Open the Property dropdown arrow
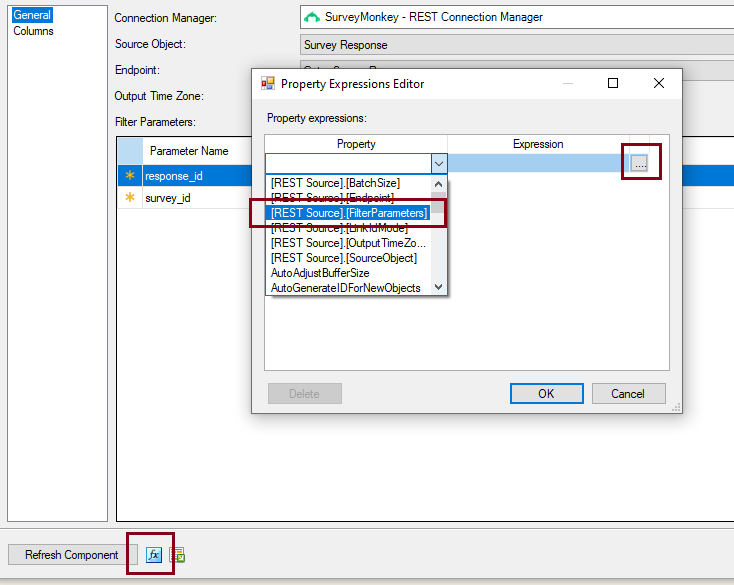 (438, 163)
